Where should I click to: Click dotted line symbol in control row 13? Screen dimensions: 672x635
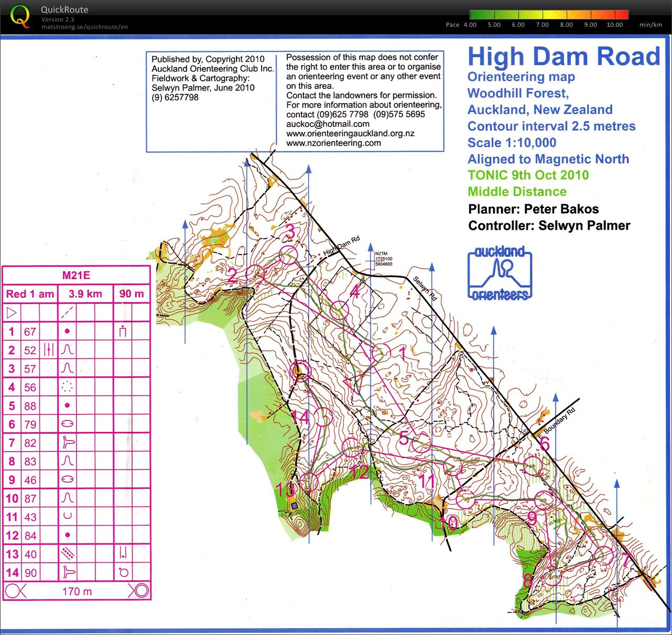pos(68,553)
